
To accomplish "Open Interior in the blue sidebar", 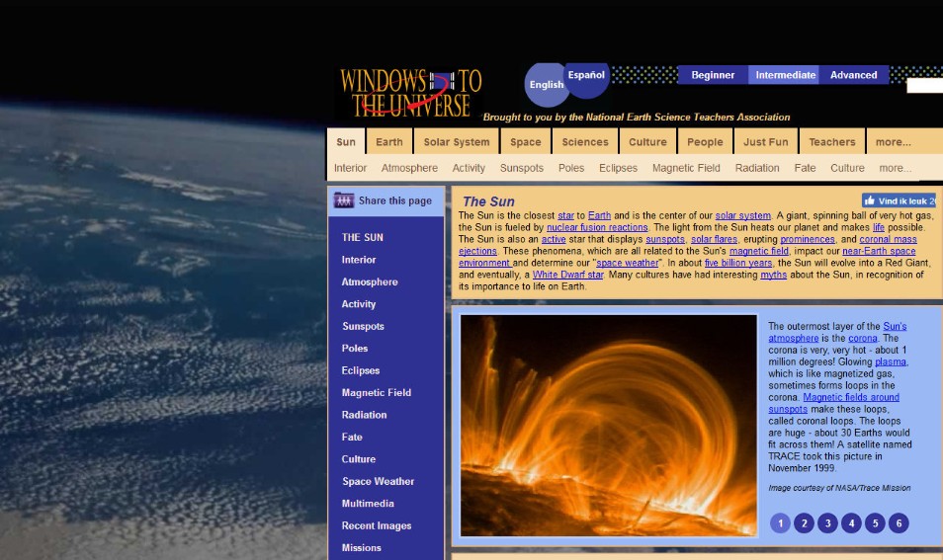I will 359,260.
